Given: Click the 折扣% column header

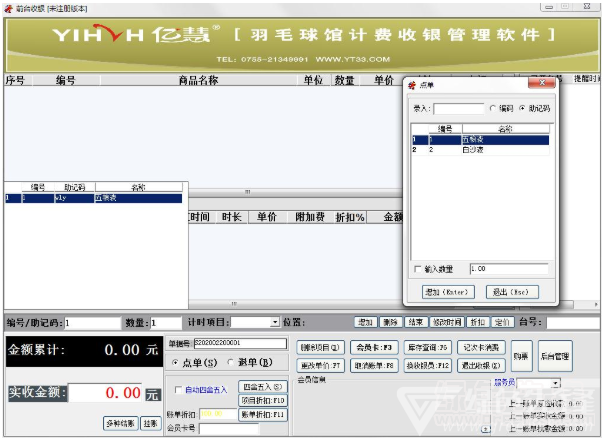Looking at the screenshot, I should (349, 217).
